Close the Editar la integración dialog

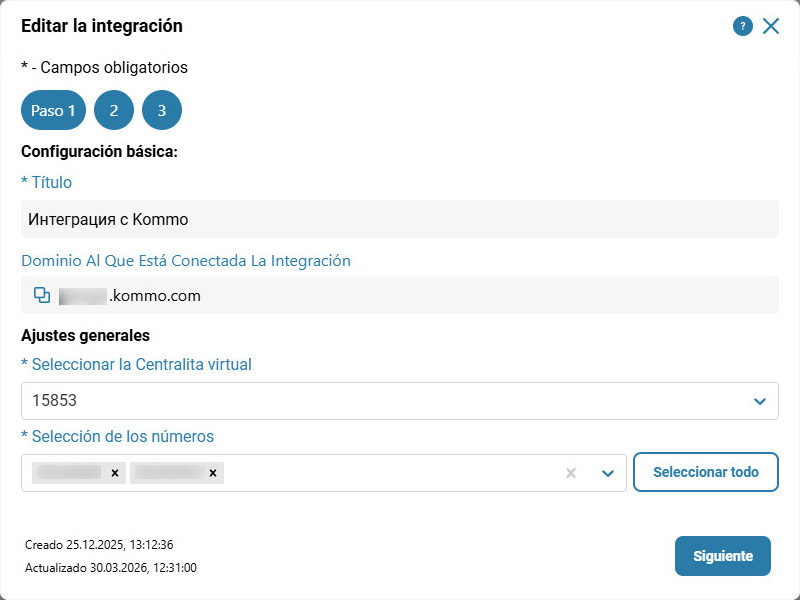(x=770, y=26)
